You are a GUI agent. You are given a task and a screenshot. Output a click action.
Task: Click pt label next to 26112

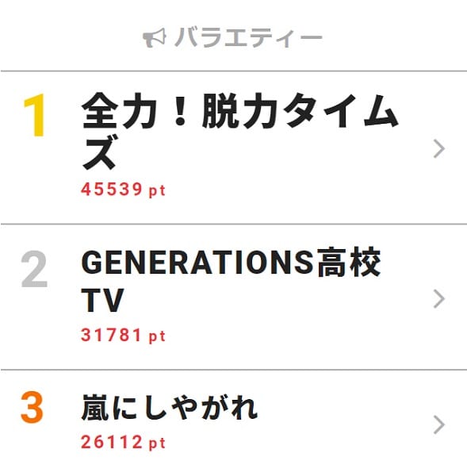[x=157, y=443]
